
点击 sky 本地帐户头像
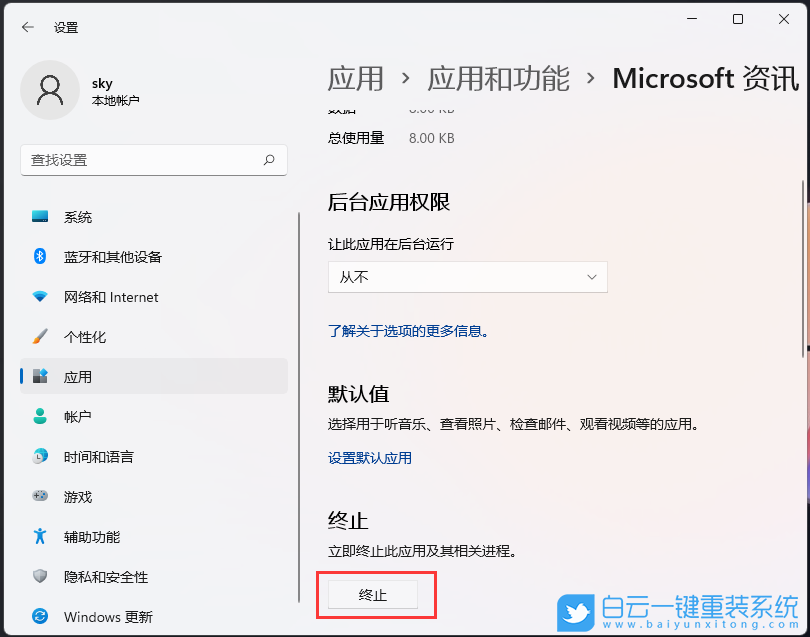(50, 90)
